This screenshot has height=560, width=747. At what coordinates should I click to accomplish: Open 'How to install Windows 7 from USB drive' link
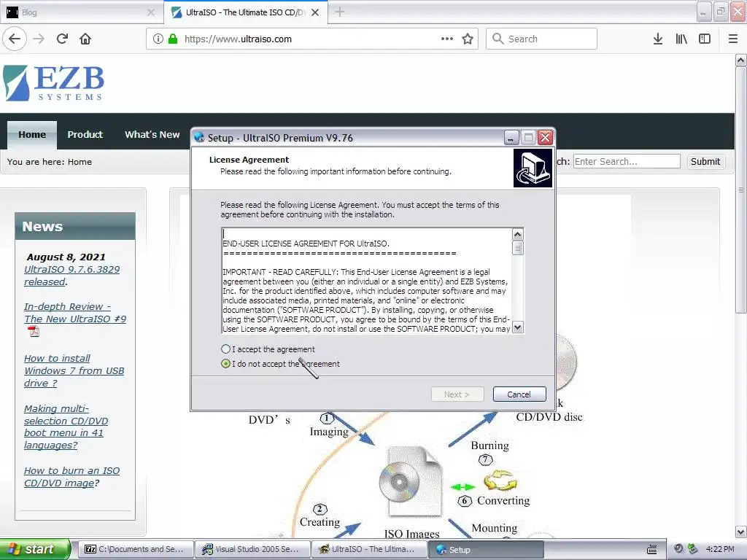[74, 370]
